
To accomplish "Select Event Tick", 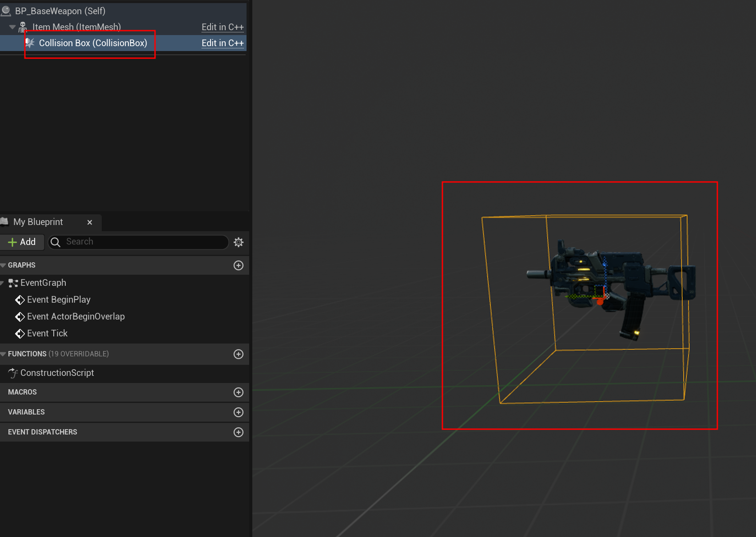I will (x=47, y=333).
